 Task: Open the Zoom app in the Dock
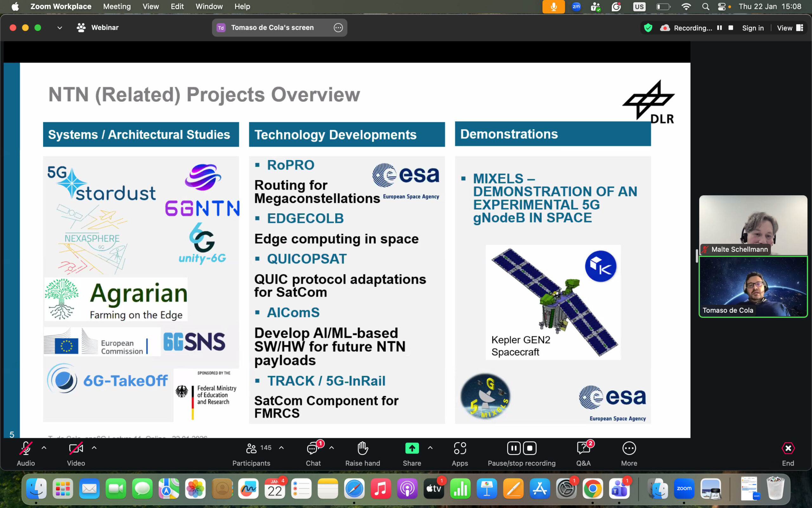tap(684, 489)
